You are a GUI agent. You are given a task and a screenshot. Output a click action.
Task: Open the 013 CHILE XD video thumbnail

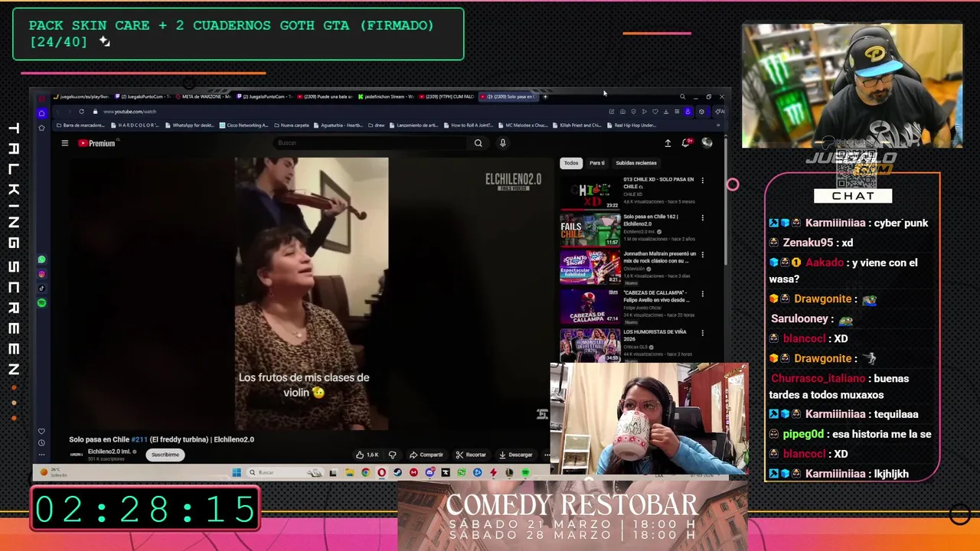click(x=590, y=193)
